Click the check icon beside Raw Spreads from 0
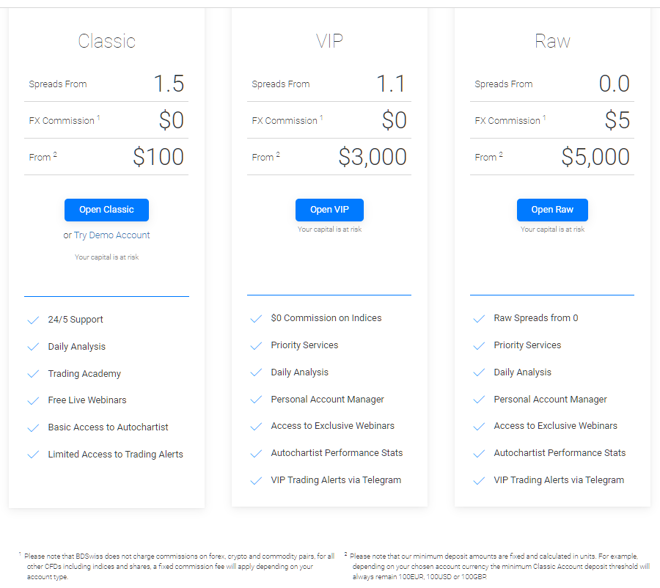This screenshot has width=660, height=588. pos(479,319)
